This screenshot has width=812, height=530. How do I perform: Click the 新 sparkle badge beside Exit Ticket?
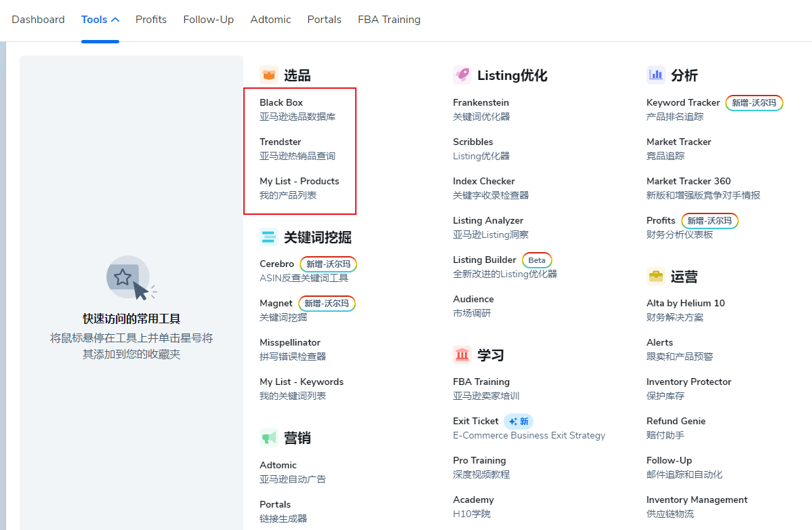click(x=519, y=421)
